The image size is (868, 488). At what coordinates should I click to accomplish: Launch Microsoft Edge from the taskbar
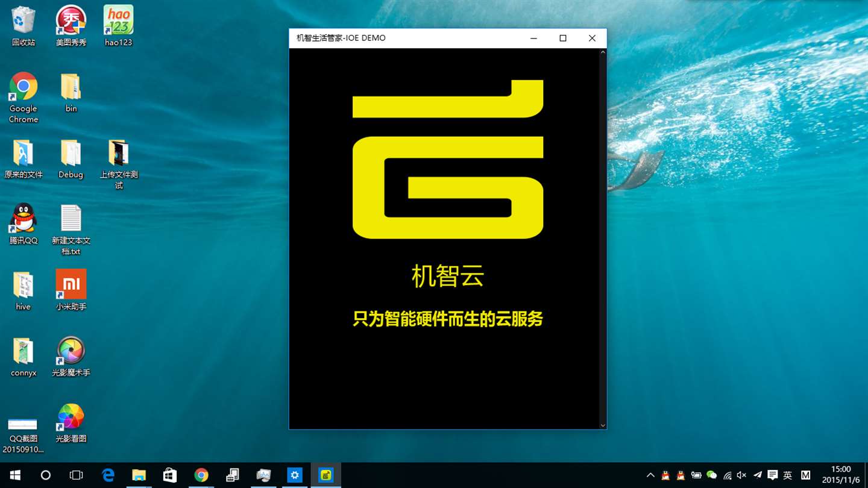pos(108,475)
